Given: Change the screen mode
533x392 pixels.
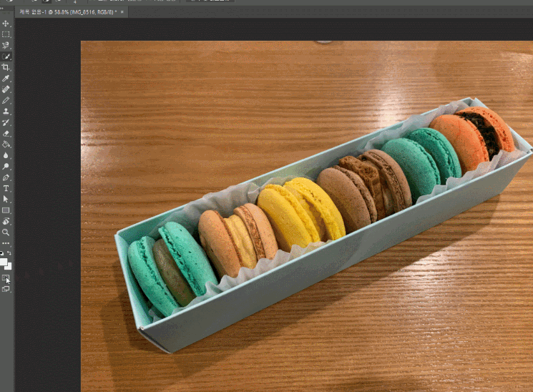Looking at the screenshot, I should pyautogui.click(x=6, y=289).
